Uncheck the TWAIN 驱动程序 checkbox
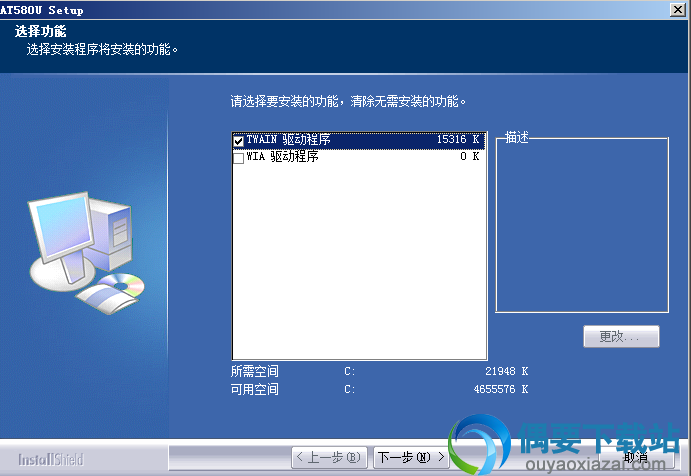This screenshot has width=691, height=476. point(238,141)
